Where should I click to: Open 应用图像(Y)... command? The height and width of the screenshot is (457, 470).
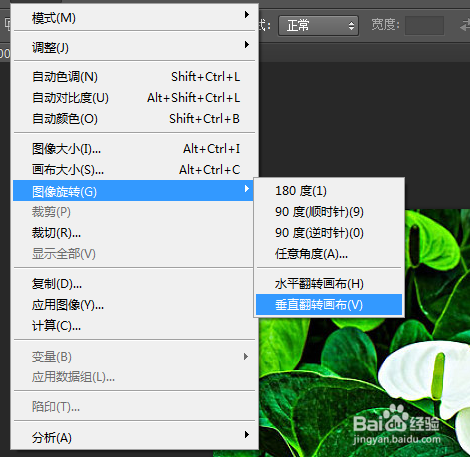coord(134,305)
